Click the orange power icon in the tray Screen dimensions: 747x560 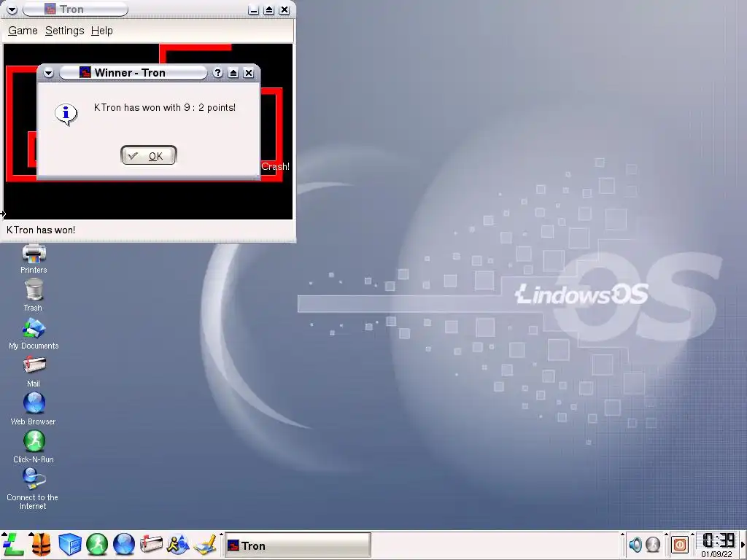point(680,544)
